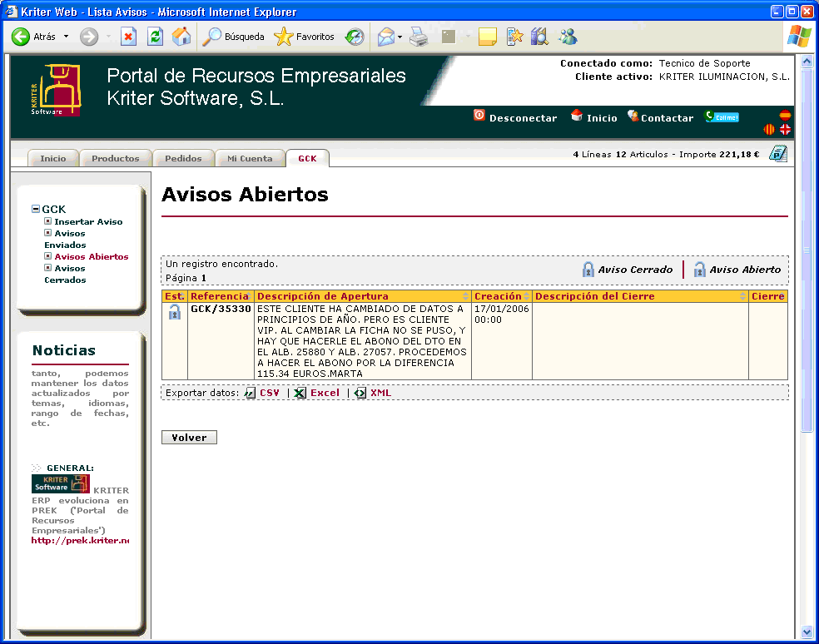Switch language with the Spanish flag
The image size is (819, 644).
785,115
